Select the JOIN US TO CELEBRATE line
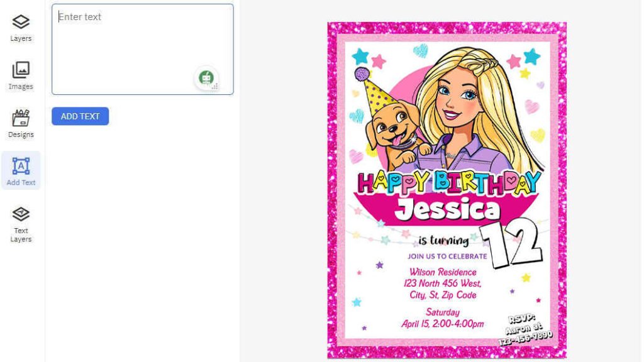Image resolution: width=644 pixels, height=362 pixels. [x=447, y=256]
